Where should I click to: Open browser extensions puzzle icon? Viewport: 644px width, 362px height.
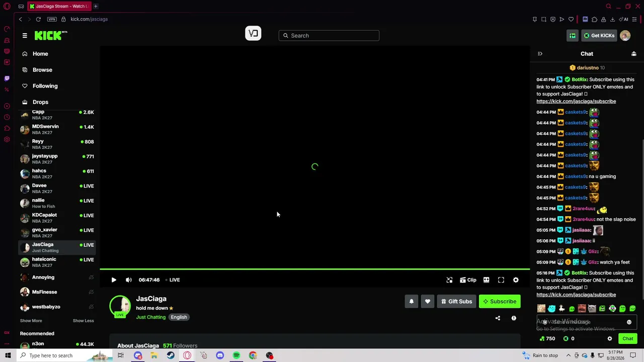tap(594, 20)
